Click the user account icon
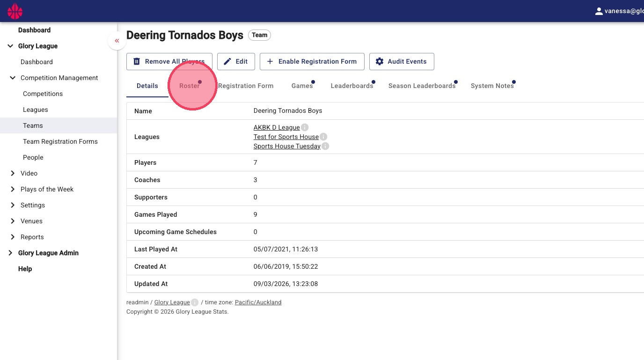This screenshot has height=360, width=644. 599,11
